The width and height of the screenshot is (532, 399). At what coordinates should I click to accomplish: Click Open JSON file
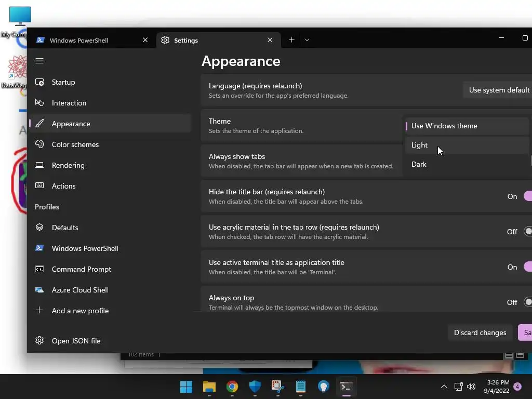click(111, 341)
